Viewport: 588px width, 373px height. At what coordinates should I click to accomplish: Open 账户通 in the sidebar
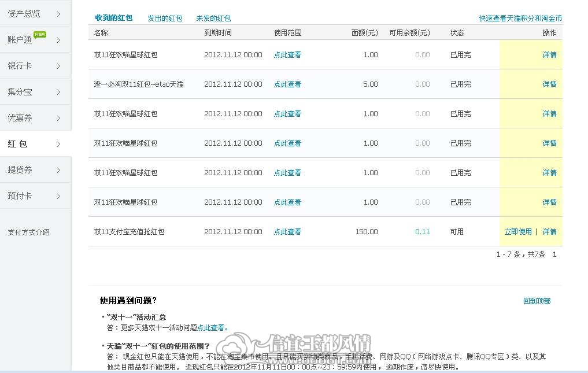tap(20, 40)
